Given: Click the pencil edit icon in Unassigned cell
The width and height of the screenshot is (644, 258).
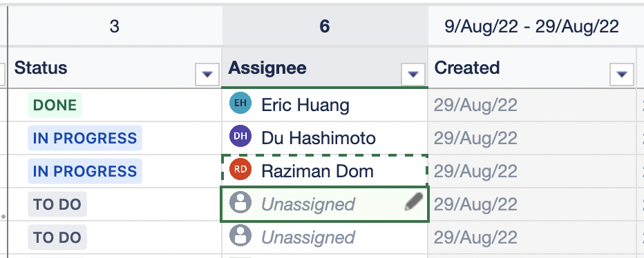Looking at the screenshot, I should coord(414,202).
